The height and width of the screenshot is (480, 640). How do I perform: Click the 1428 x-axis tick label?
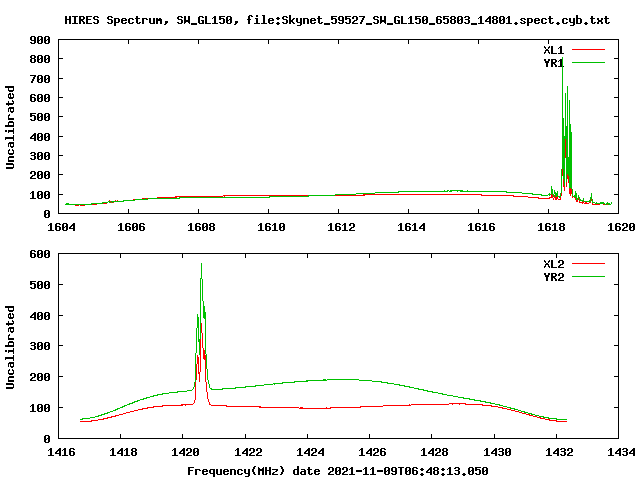click(x=434, y=452)
